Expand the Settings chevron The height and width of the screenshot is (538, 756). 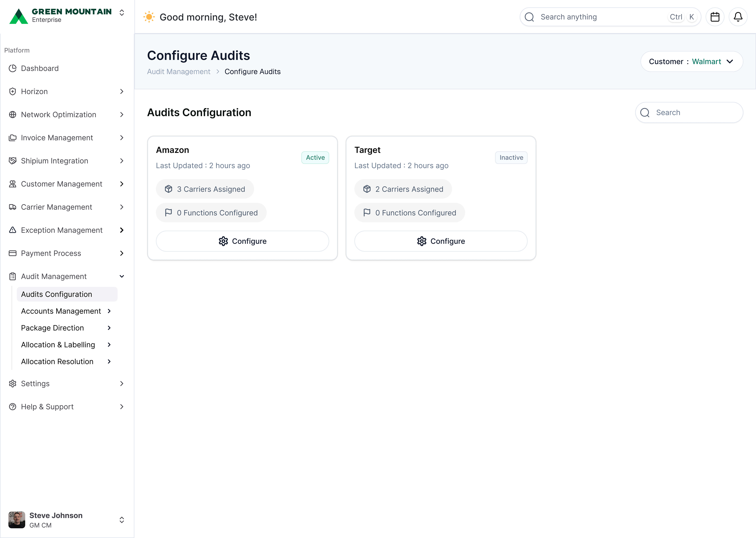(122, 384)
